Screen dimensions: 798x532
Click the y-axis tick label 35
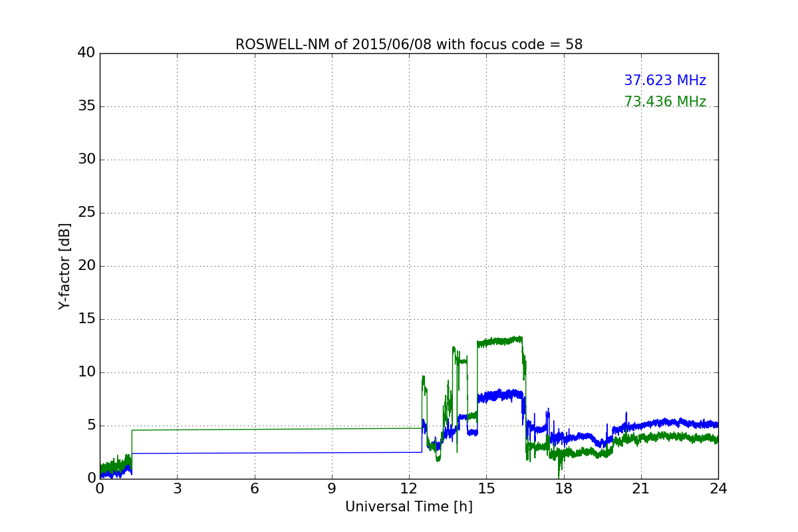pyautogui.click(x=86, y=106)
